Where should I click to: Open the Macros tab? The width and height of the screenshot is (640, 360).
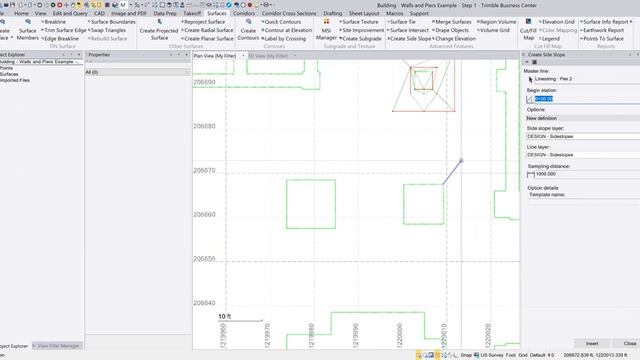[394, 13]
